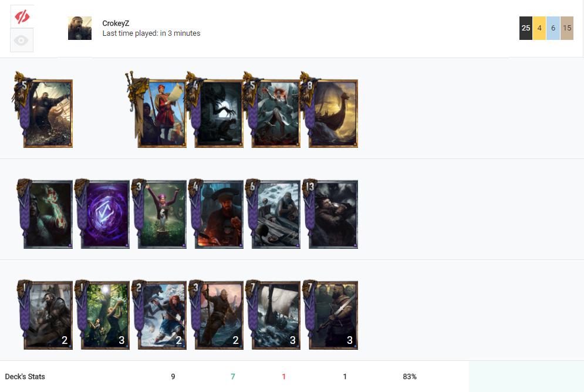Screen dimensions: 584x392
Task: Select the power 13 silver card
Action: tap(330, 214)
